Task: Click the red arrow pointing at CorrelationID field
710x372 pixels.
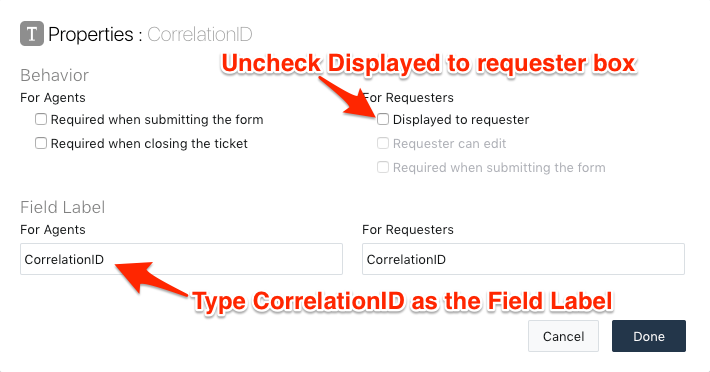Action: 150,278
